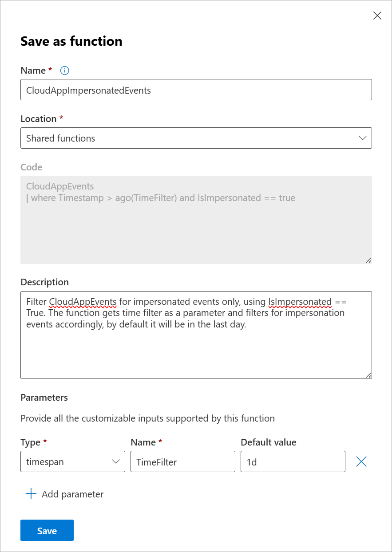Open the timespan Type dropdown
Screen dimensions: 392x552
pos(72,461)
